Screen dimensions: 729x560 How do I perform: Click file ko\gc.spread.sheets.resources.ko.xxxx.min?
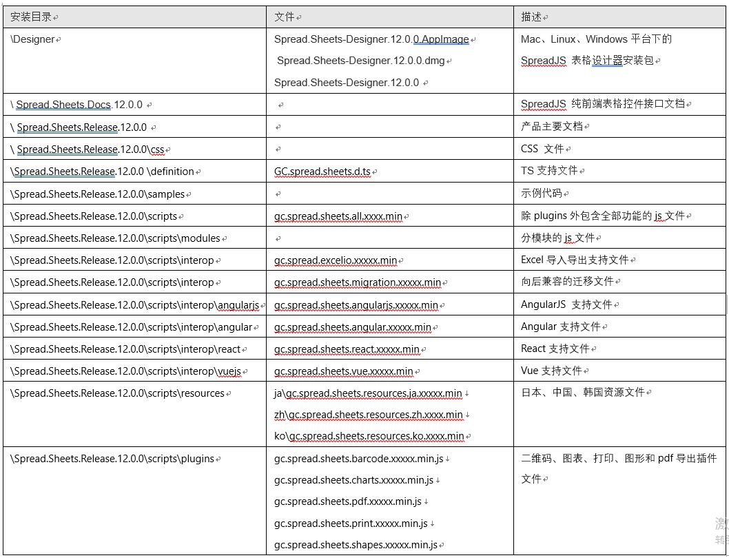pyautogui.click(x=369, y=436)
